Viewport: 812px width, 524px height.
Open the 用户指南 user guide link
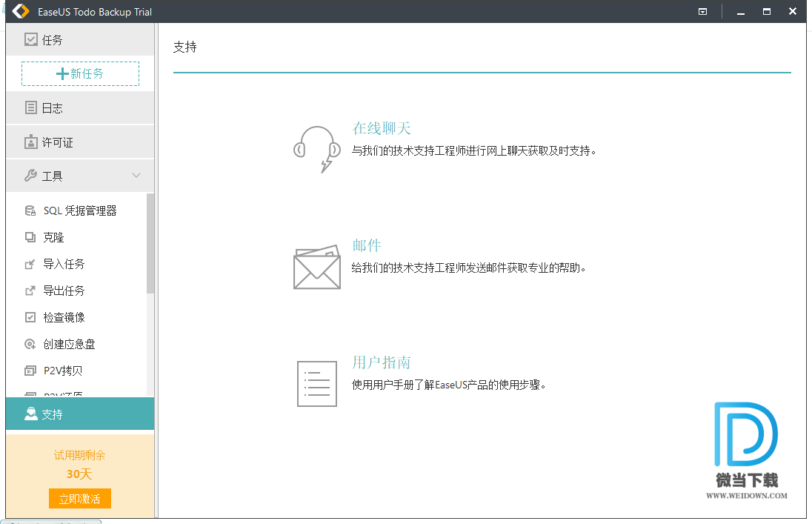coord(381,362)
